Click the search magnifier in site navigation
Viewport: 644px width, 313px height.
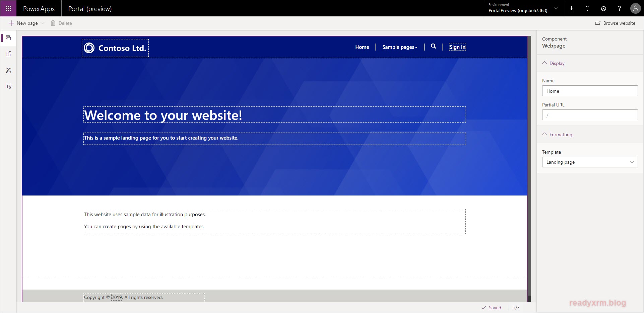pos(433,47)
